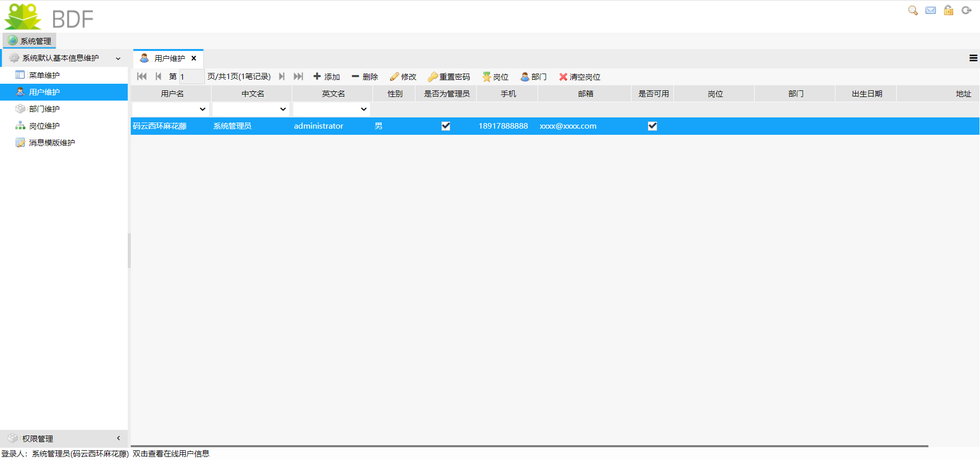Delete the selected user via the 删除 icon
The width and height of the screenshot is (980, 460).
[364, 77]
